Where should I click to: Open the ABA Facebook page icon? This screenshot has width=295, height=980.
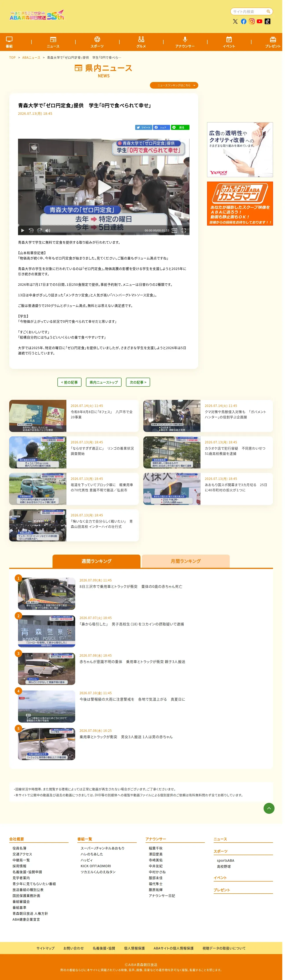point(244,22)
